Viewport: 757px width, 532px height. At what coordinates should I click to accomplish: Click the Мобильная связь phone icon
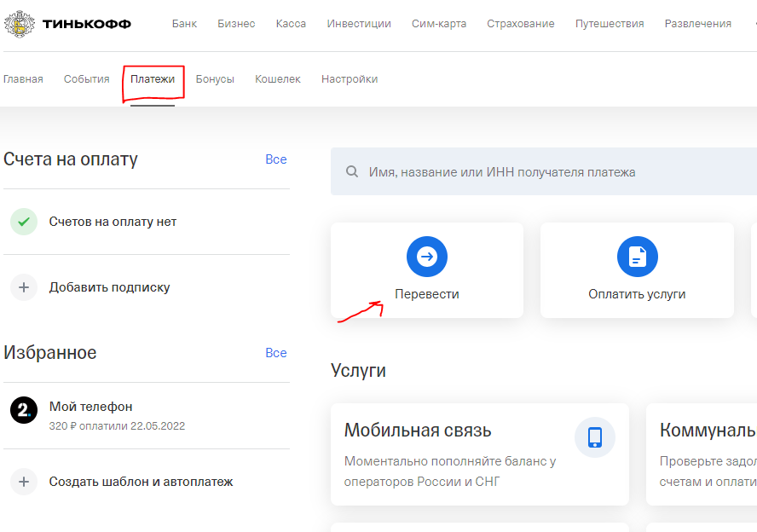[594, 437]
